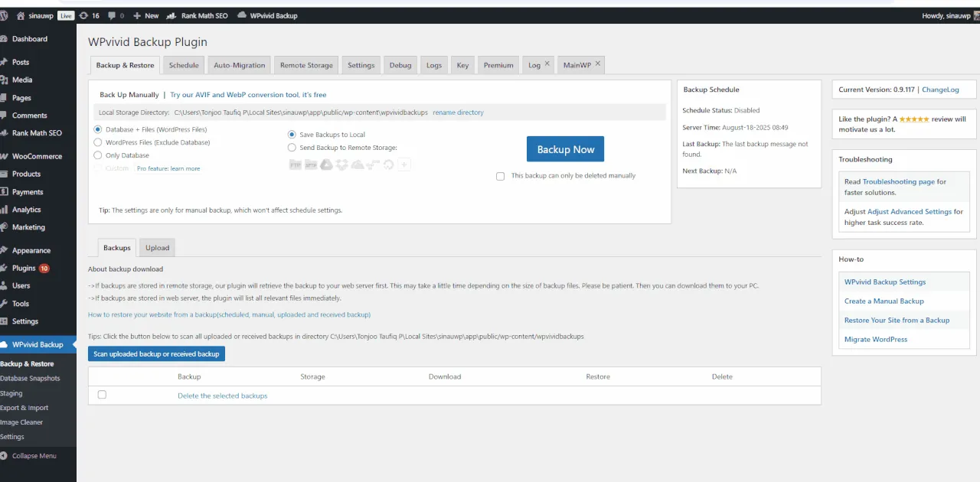Click the Backup Now button
The image size is (980, 482).
tap(565, 149)
